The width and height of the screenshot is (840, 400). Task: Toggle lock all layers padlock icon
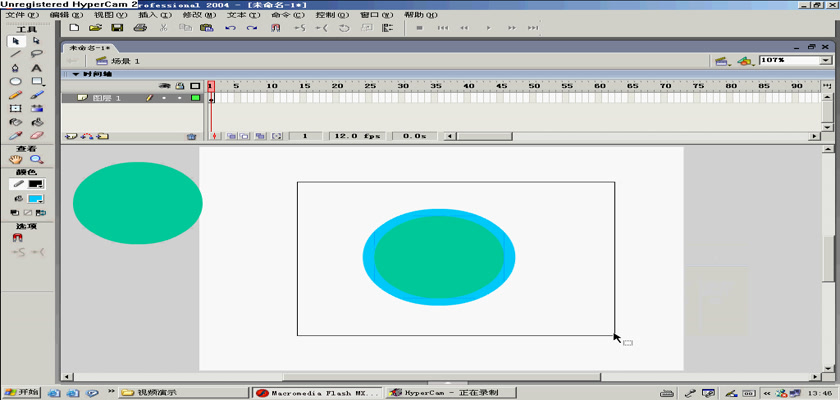click(x=180, y=86)
